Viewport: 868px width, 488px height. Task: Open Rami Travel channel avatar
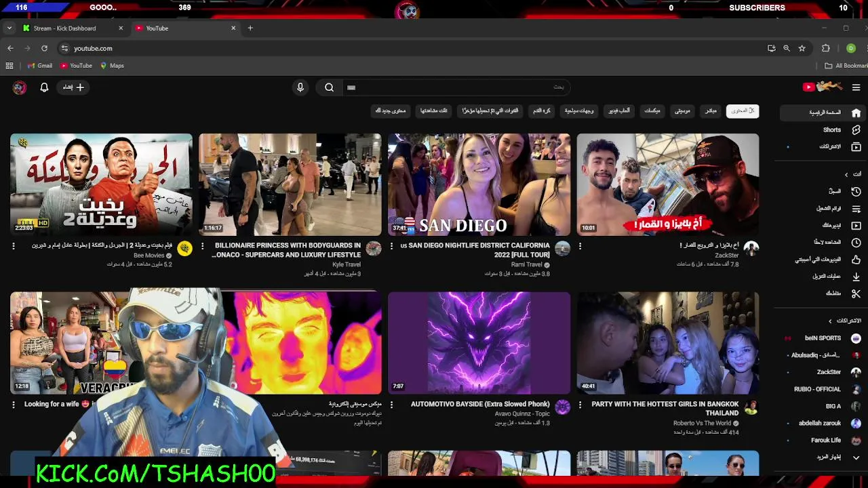click(562, 249)
